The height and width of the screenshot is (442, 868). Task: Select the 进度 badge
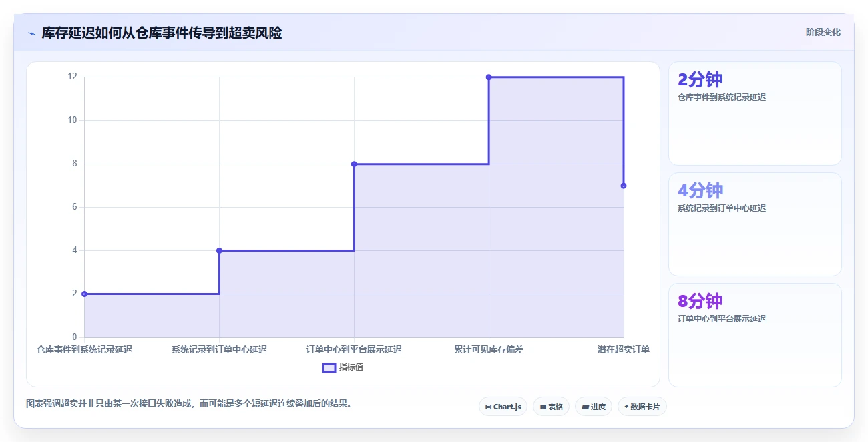tap(594, 407)
